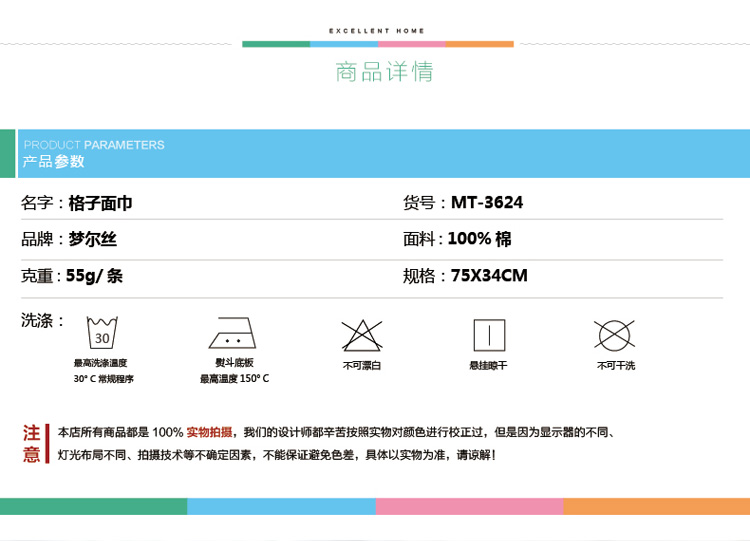Click the square hang-dry icon
The height and width of the screenshot is (541, 750).
(489, 335)
